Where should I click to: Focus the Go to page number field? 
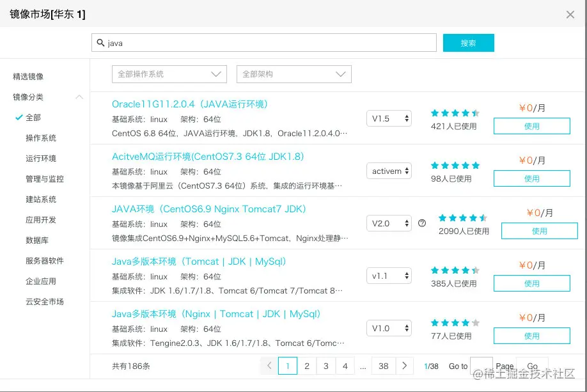pos(481,366)
